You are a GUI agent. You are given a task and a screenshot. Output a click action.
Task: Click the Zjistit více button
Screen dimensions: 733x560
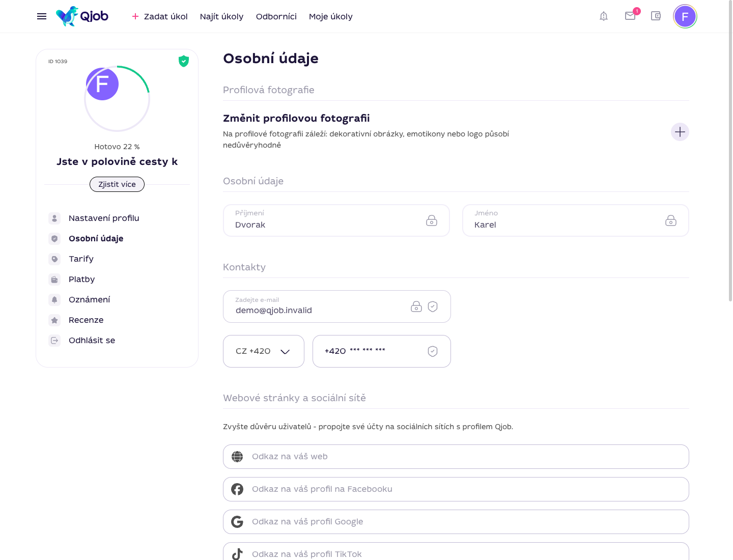[117, 184]
